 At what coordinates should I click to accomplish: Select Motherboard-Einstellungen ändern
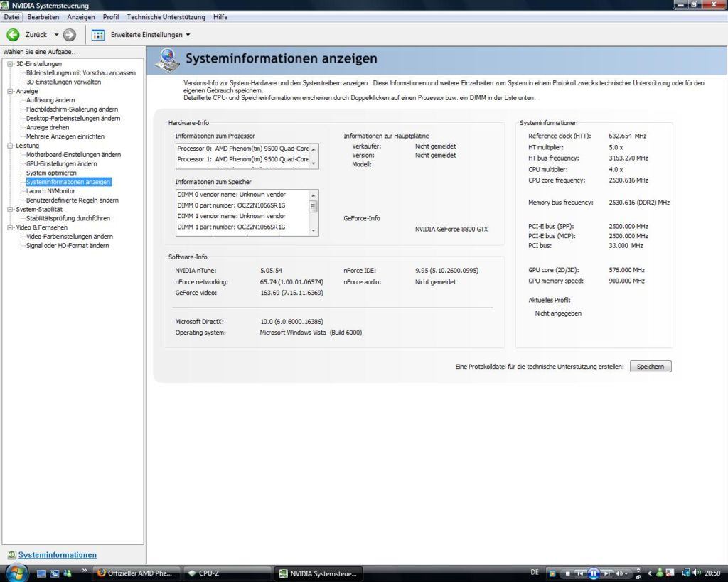click(x=73, y=154)
